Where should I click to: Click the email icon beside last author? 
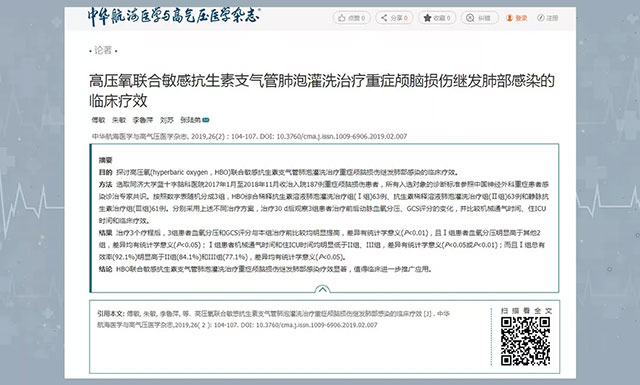pyautogui.click(x=206, y=120)
